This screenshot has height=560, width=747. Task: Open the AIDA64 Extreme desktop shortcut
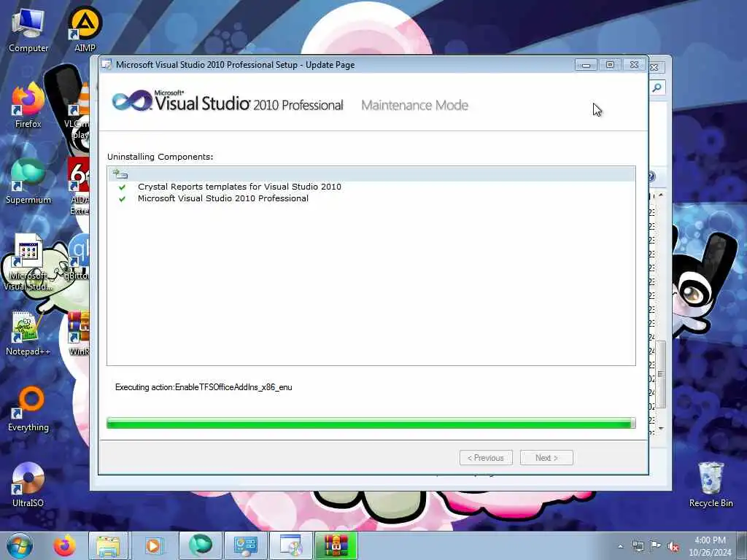[x=79, y=187]
